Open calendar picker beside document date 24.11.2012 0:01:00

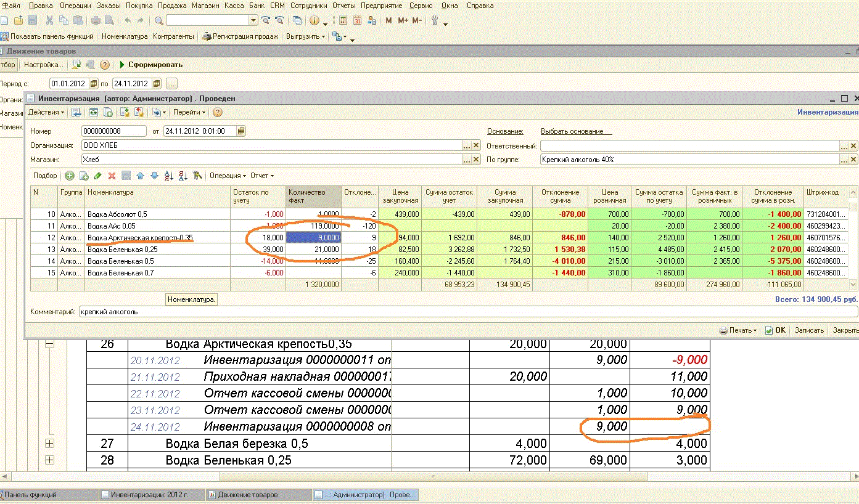tap(241, 131)
